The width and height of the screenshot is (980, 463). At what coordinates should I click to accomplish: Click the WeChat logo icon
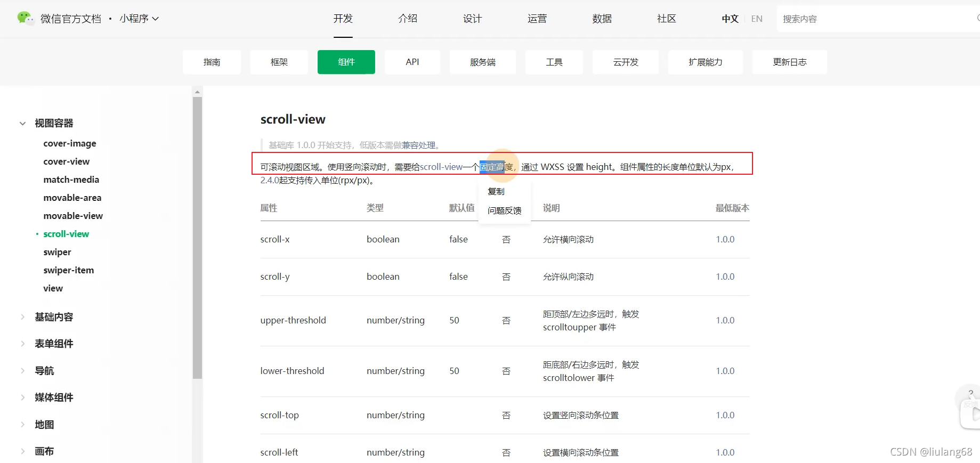[x=25, y=18]
